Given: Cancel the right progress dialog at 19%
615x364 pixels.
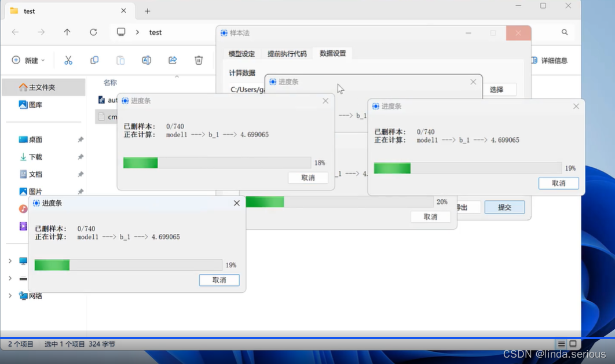Looking at the screenshot, I should tap(558, 183).
